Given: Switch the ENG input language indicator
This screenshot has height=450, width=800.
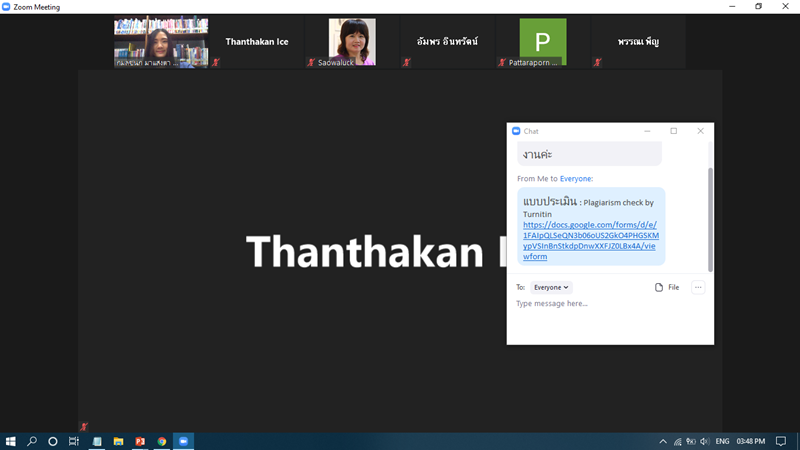Looking at the screenshot, I should (x=723, y=441).
